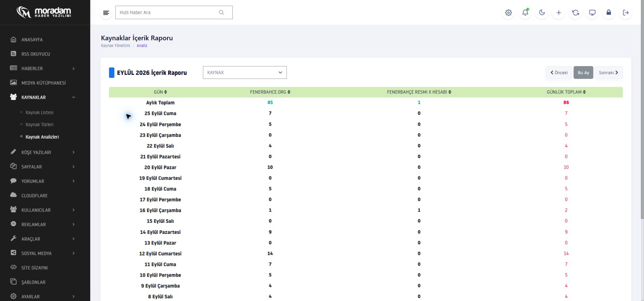Click the Haberler newspaper icon
The width and height of the screenshot is (644, 301).
13,68
